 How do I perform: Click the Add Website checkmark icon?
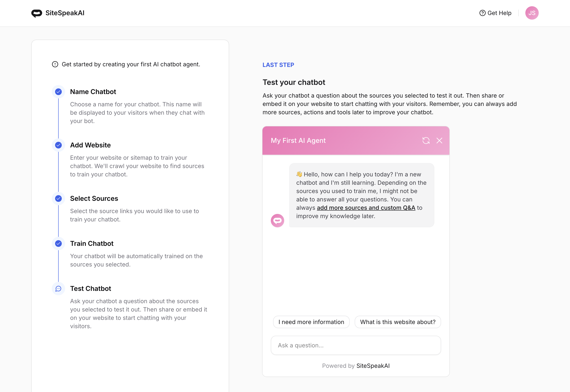[x=58, y=145]
